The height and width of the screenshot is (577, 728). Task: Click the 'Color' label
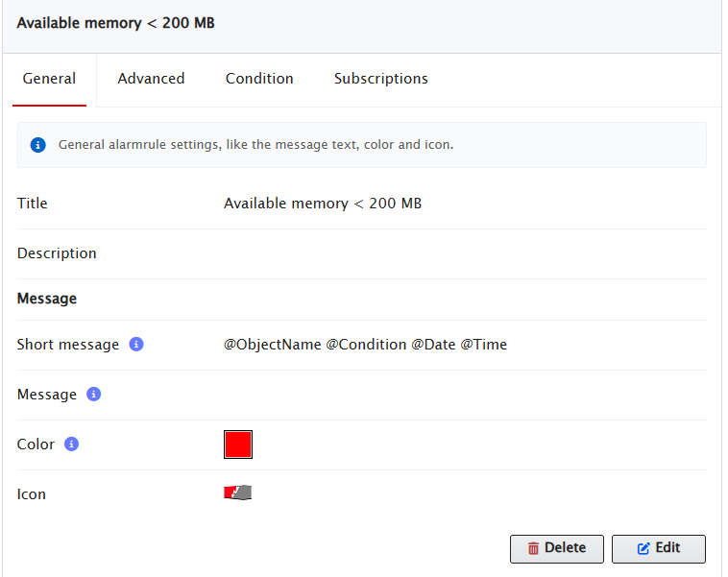point(36,445)
